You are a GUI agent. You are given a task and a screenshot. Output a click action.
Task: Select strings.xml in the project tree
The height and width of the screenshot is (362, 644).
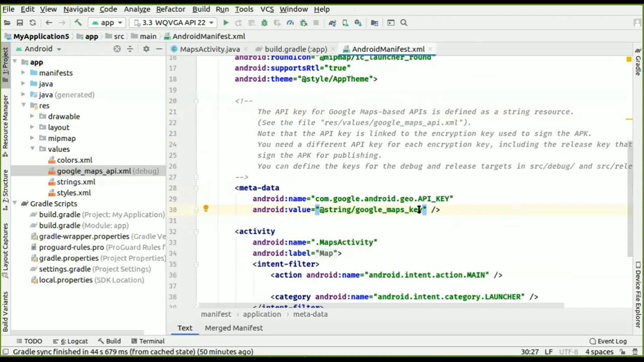(x=76, y=182)
